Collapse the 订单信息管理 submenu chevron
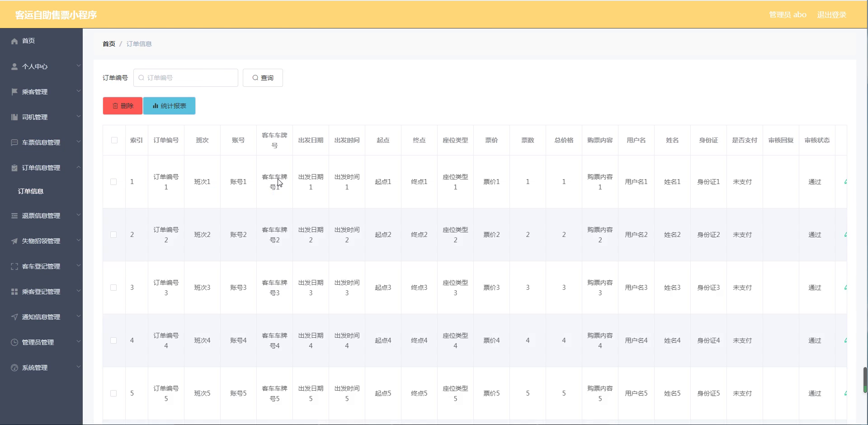 pyautogui.click(x=78, y=167)
